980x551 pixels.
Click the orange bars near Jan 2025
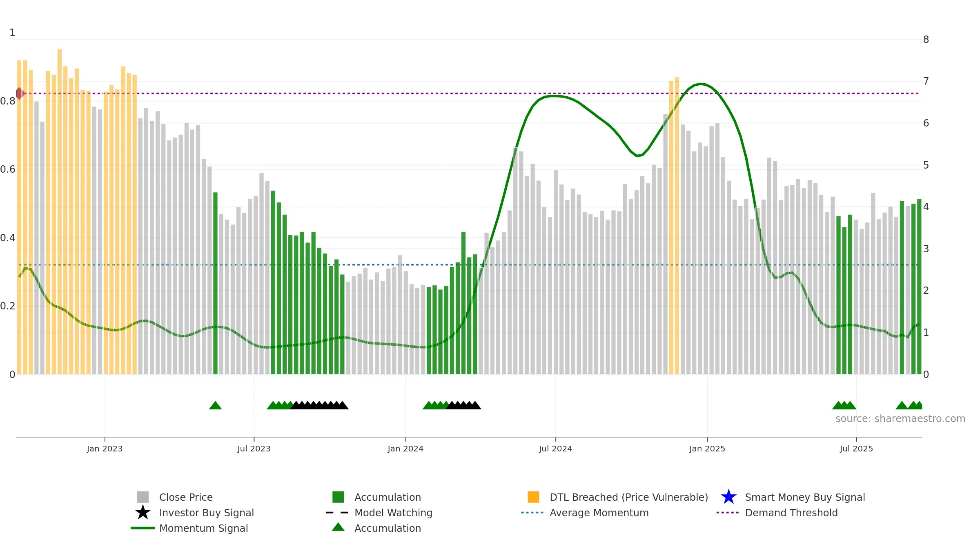pos(674,226)
